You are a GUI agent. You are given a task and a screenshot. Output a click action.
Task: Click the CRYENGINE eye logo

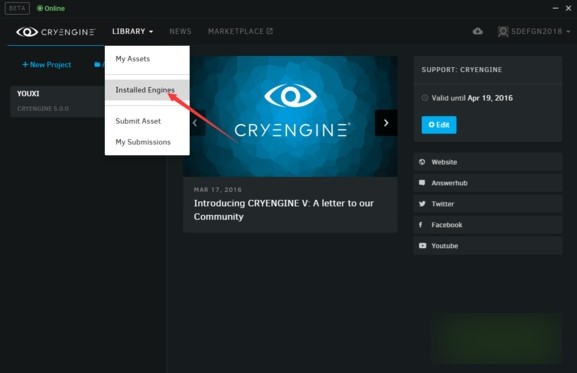tap(27, 32)
